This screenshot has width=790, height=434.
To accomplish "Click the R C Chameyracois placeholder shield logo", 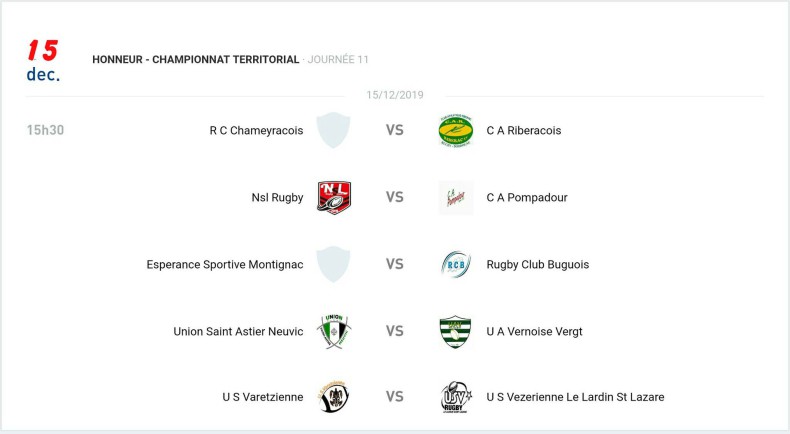I will click(x=333, y=130).
